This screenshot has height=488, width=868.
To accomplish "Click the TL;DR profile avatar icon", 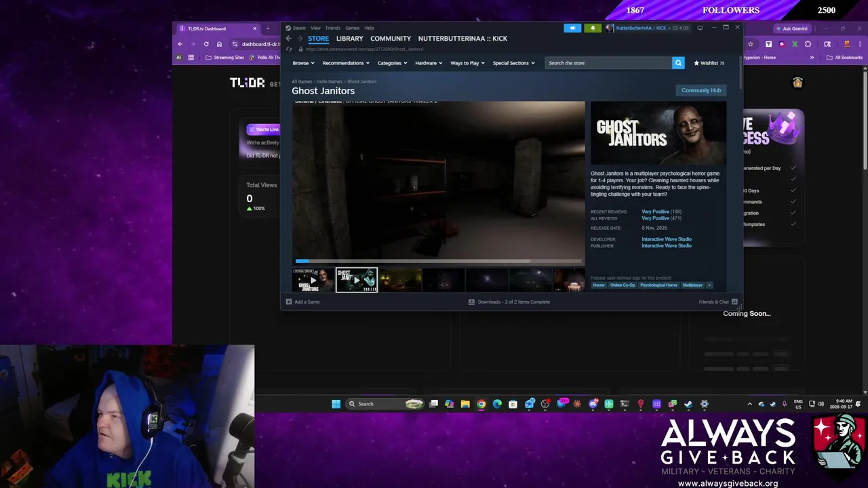I will 797,82.
